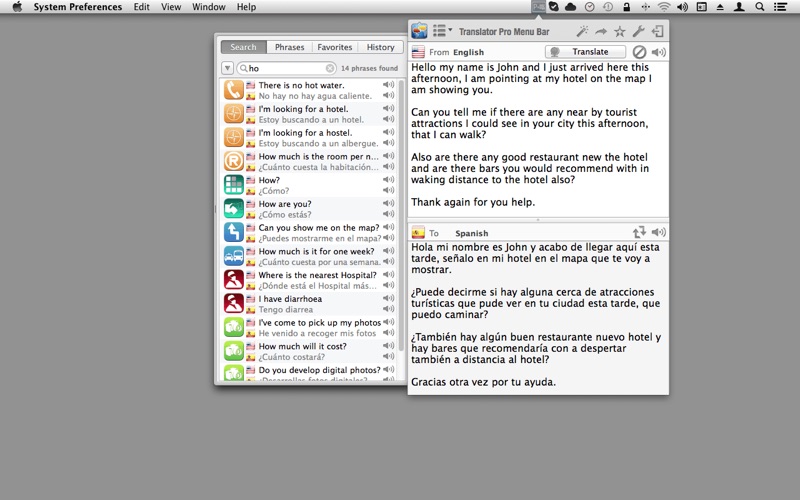Click the R icon beside 'How much is the room'
This screenshot has height=500, width=800.
point(234,161)
